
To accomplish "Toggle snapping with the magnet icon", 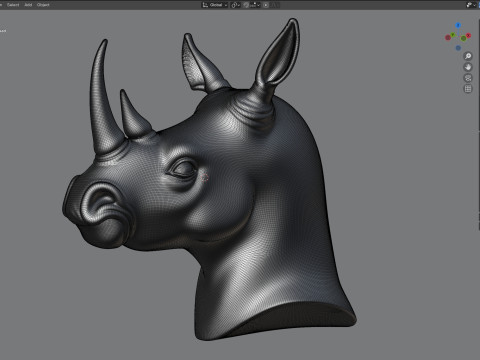I will point(246,5).
